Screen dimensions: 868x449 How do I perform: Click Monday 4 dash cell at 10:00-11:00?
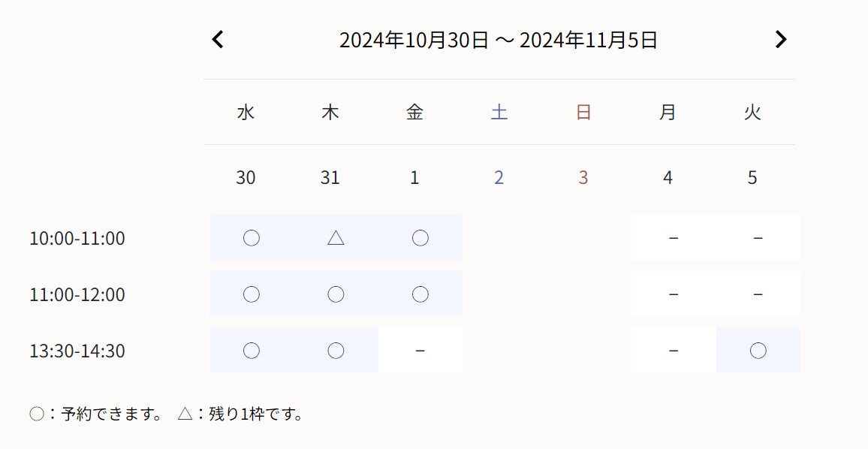(674, 238)
